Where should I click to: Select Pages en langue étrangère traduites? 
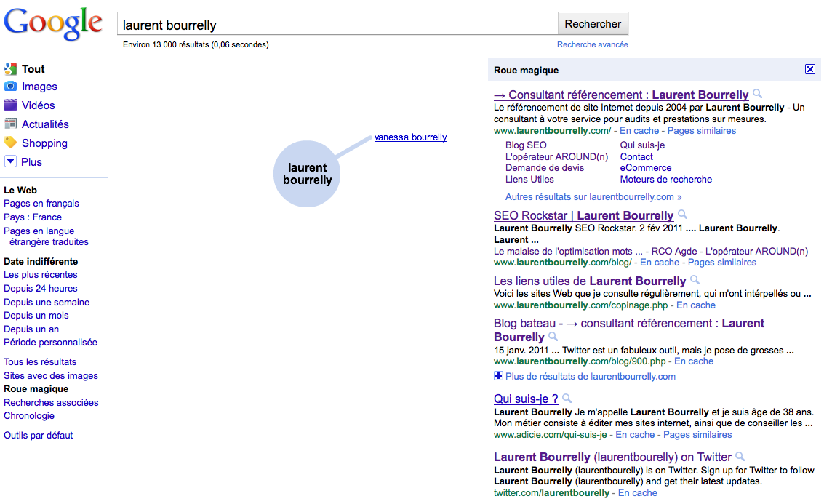pos(47,236)
